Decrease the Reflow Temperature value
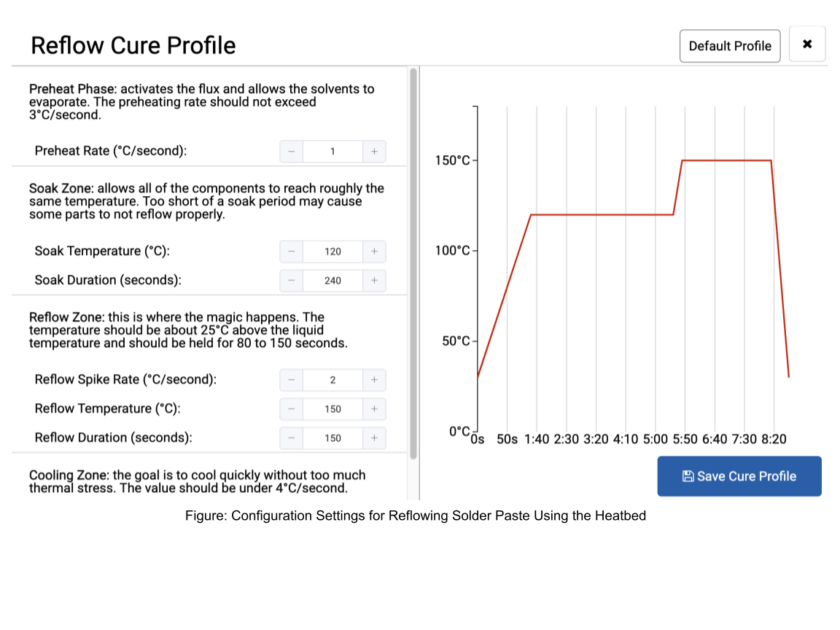This screenshot has width=840, height=630. click(292, 409)
